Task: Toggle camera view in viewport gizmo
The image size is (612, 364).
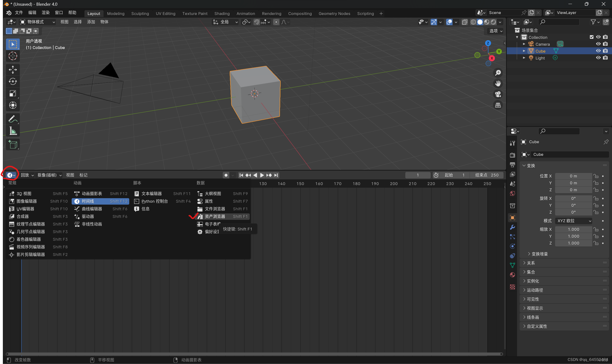Action: 498,94
